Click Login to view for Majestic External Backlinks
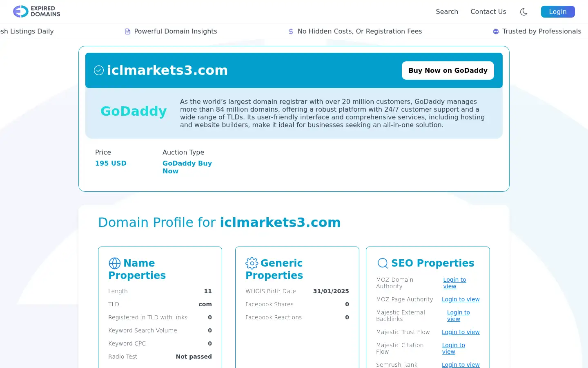The height and width of the screenshot is (368, 588). point(458,316)
